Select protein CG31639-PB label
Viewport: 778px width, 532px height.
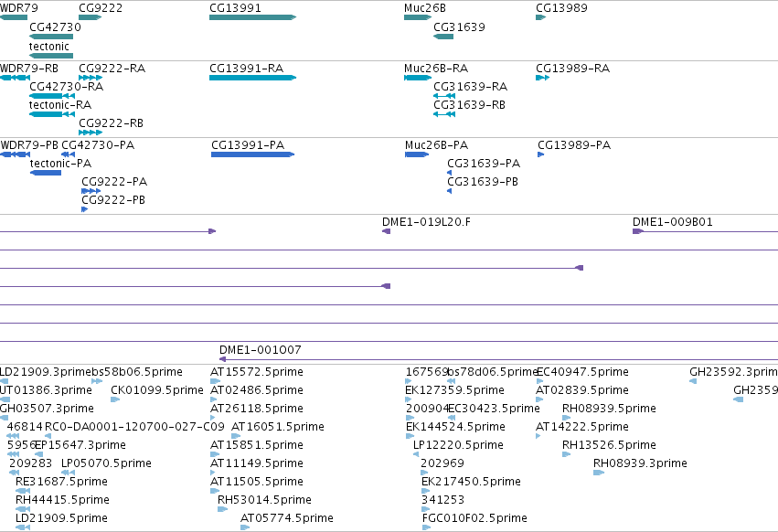tap(483, 182)
